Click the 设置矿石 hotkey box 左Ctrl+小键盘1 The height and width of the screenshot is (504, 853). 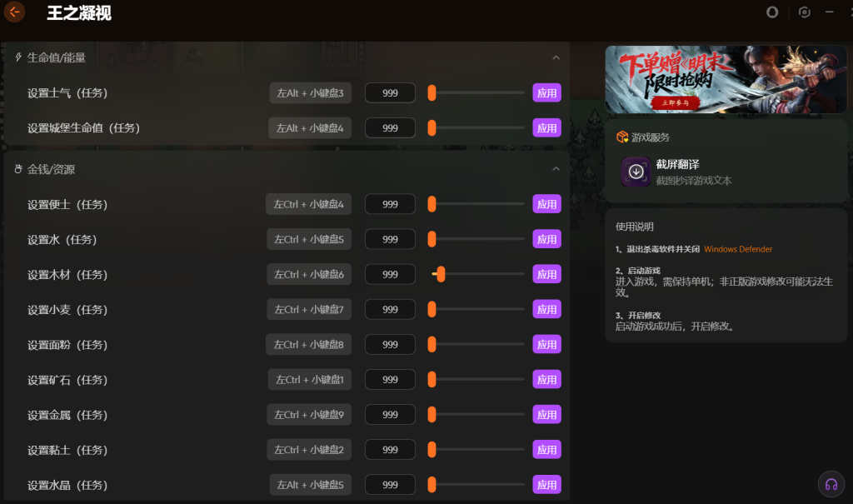pos(310,379)
